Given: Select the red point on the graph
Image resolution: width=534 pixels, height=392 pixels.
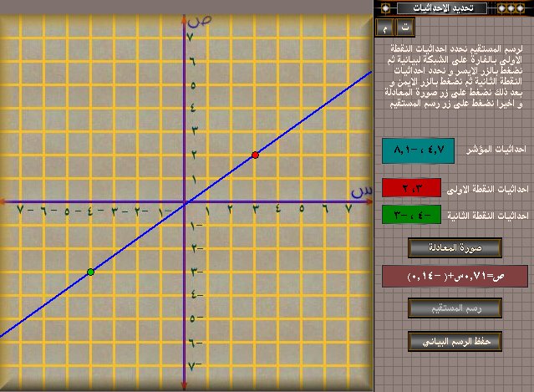Looking at the screenshot, I should (x=255, y=155).
